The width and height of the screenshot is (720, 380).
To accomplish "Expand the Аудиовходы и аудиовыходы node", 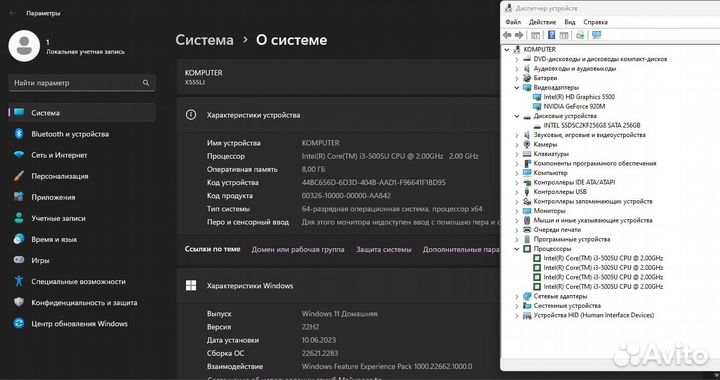I will pyautogui.click(x=517, y=69).
